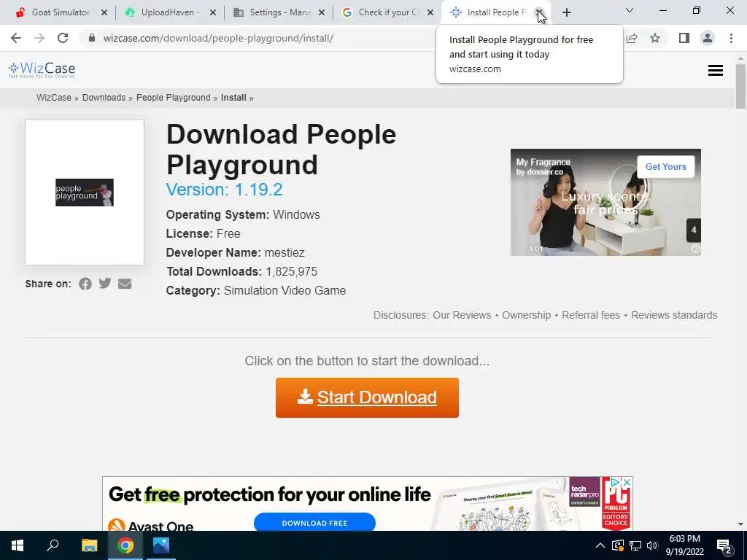The width and height of the screenshot is (747, 560).
Task: Open WizCase hamburger menu
Action: (x=716, y=71)
